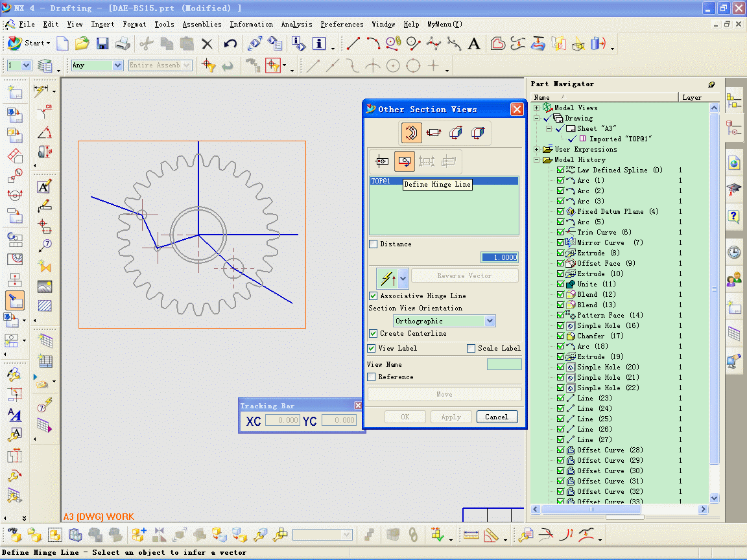
Task: Click the Save icon in the toolbar
Action: (102, 43)
